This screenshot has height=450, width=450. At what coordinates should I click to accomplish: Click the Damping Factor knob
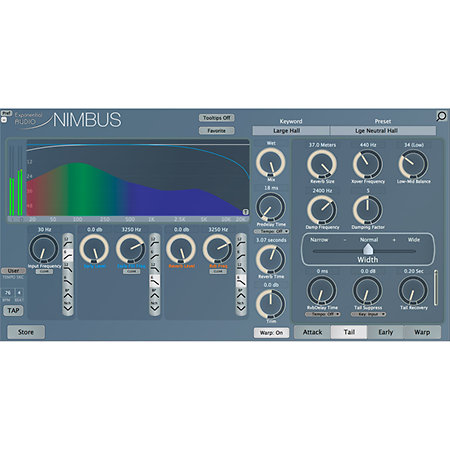368,210
